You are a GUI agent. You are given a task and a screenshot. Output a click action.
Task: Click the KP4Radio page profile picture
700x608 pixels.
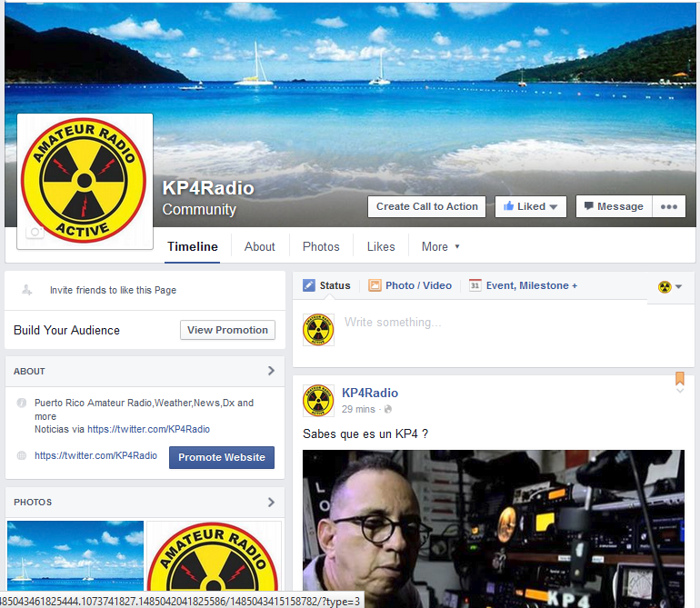point(85,181)
